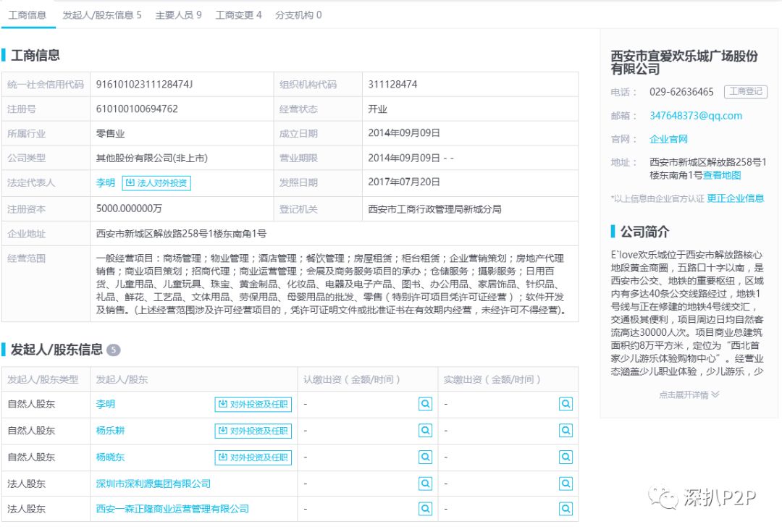Switch to the 工商变更 4 tab
782x532 pixels.
point(238,15)
